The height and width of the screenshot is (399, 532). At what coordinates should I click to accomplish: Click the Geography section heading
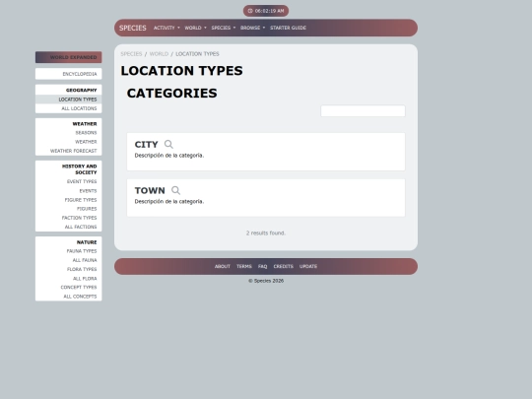81,91
